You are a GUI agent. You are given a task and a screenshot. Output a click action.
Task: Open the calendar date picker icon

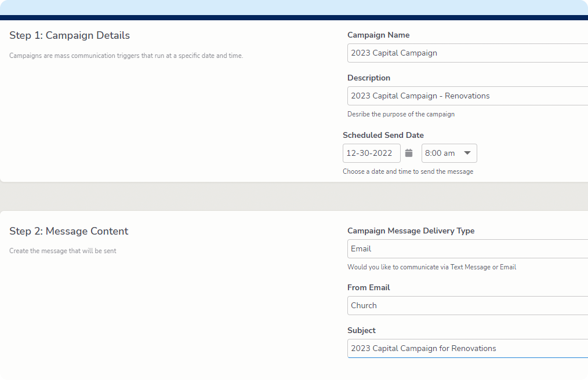[x=409, y=153]
